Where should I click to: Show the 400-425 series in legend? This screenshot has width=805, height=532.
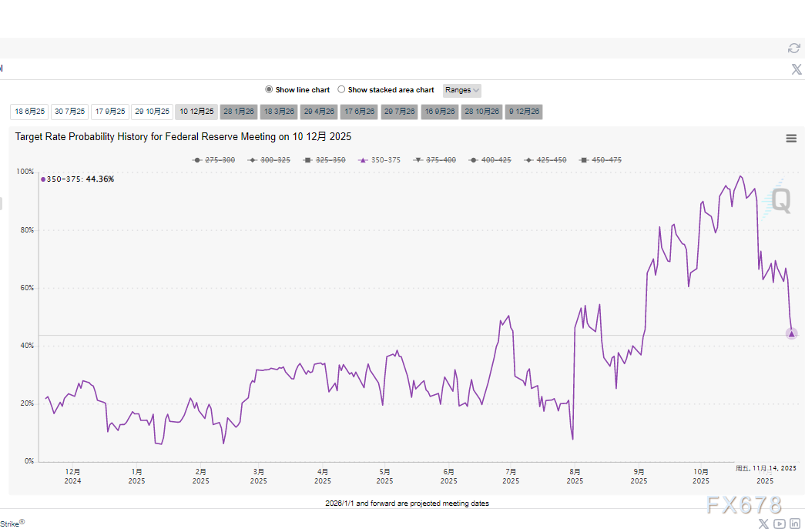489,160
